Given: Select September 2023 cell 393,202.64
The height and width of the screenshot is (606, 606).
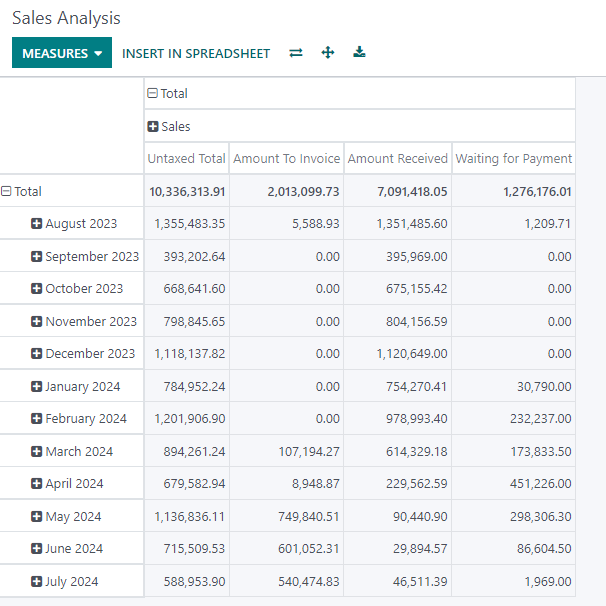Looking at the screenshot, I should (187, 256).
